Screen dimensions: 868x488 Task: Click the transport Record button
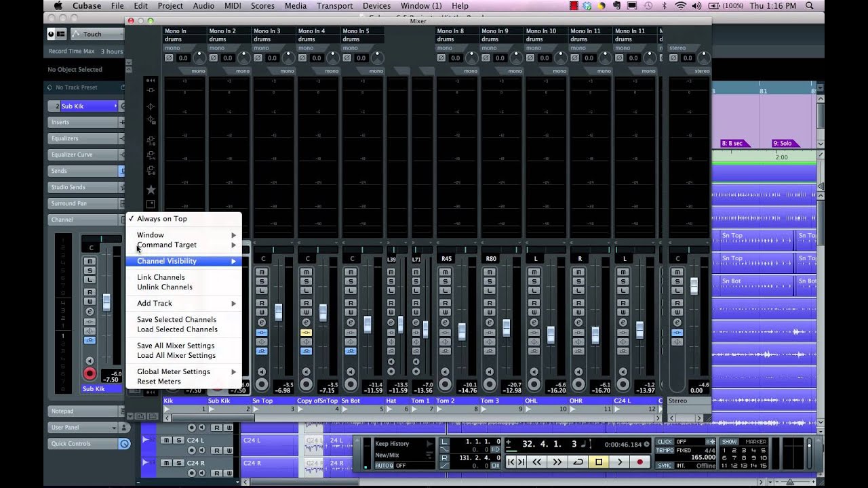point(639,462)
